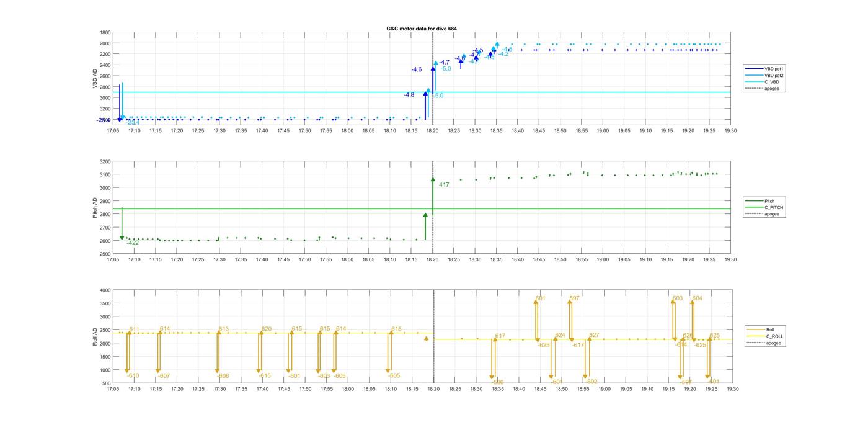The height and width of the screenshot is (430, 868).
Task: Click the '627' roll annotation
Action: click(x=594, y=336)
